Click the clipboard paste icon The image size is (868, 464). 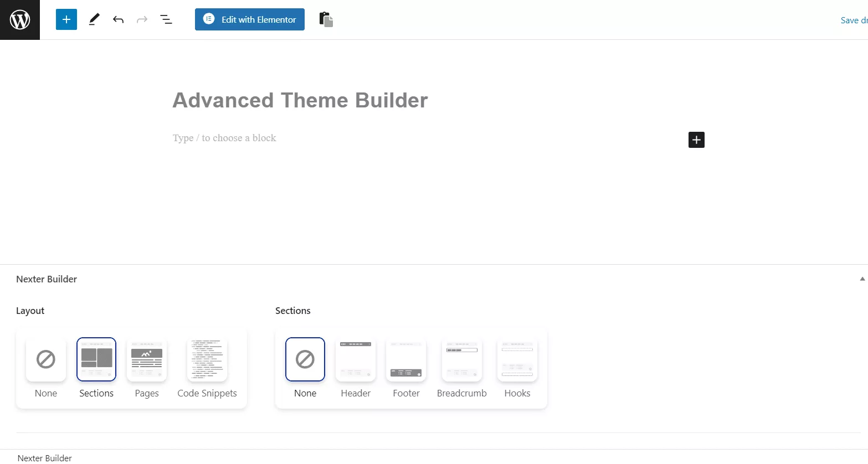(326, 19)
